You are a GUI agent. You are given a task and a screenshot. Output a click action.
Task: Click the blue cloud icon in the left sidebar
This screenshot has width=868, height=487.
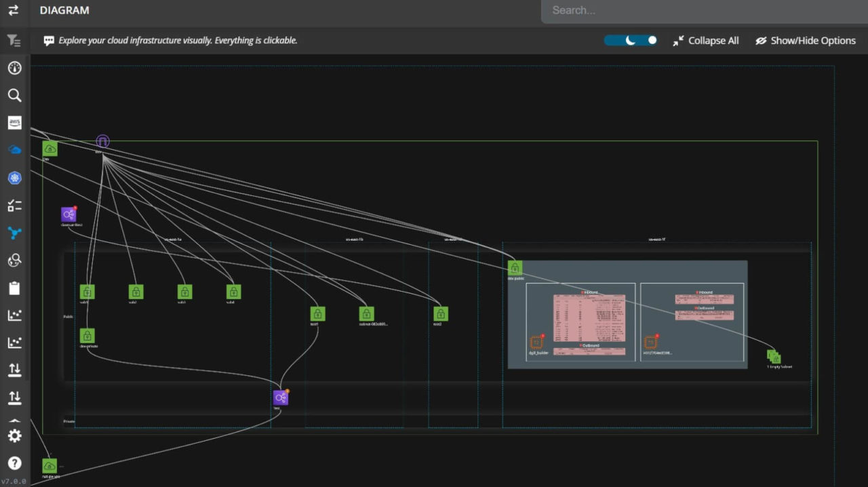[14, 149]
